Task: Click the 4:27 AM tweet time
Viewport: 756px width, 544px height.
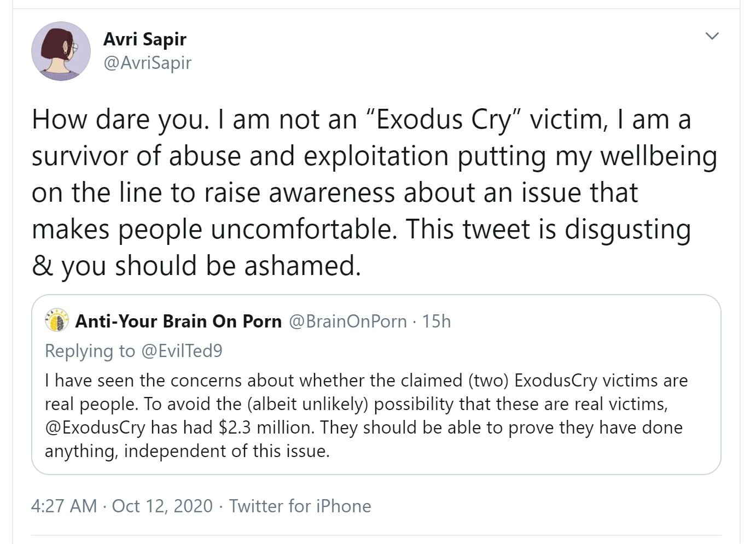Action: click(x=64, y=506)
